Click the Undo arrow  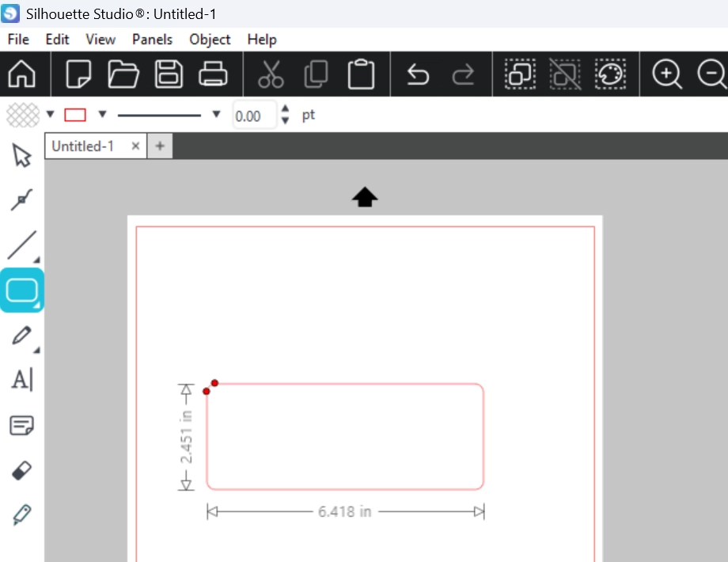tap(418, 74)
